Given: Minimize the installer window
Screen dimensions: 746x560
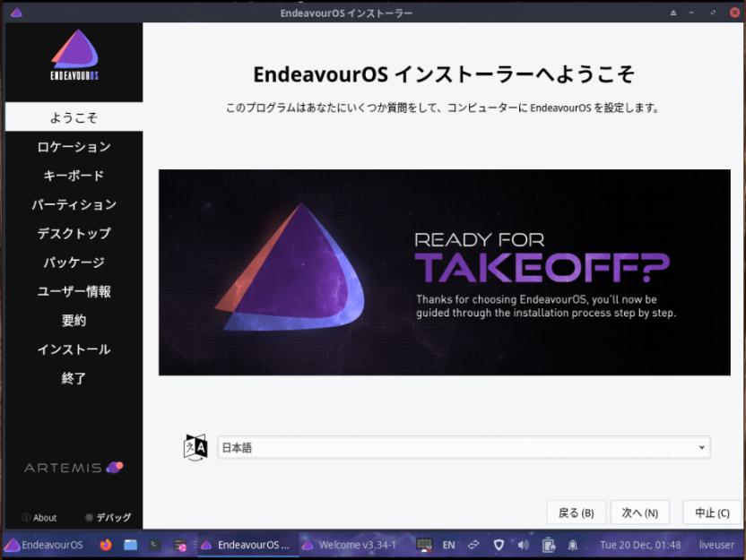Looking at the screenshot, I should coord(691,13).
